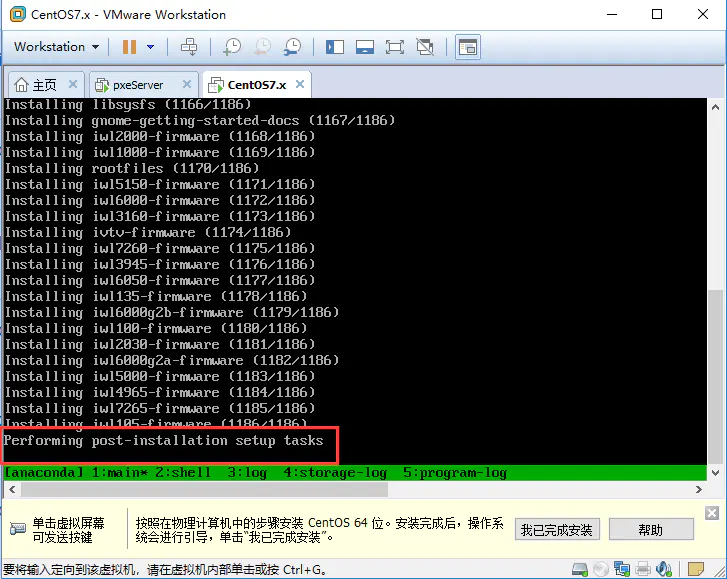Viewport: 727px width, 579px height.
Task: Click Send Ctrl+Alt+Del toolbar icon
Action: pos(189,47)
